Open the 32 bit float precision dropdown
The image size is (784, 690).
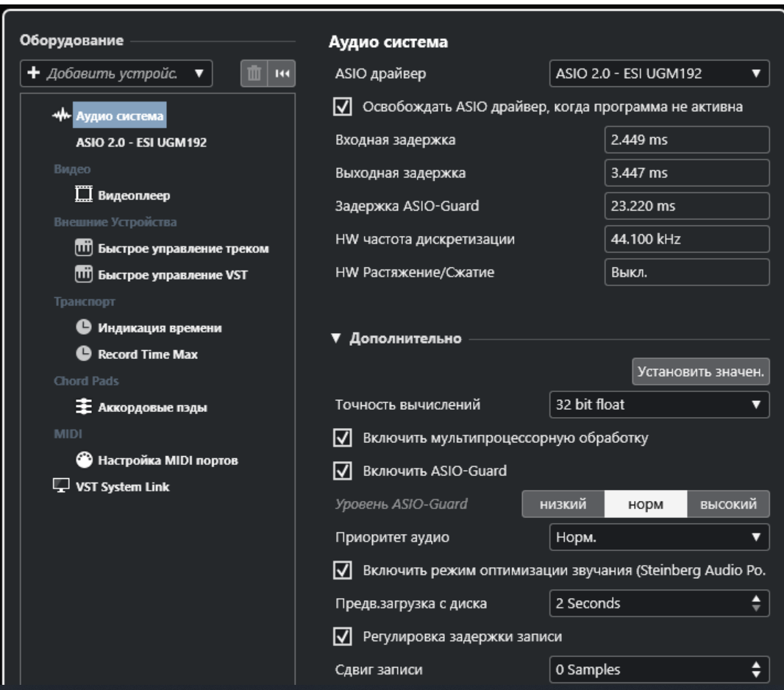click(658, 404)
